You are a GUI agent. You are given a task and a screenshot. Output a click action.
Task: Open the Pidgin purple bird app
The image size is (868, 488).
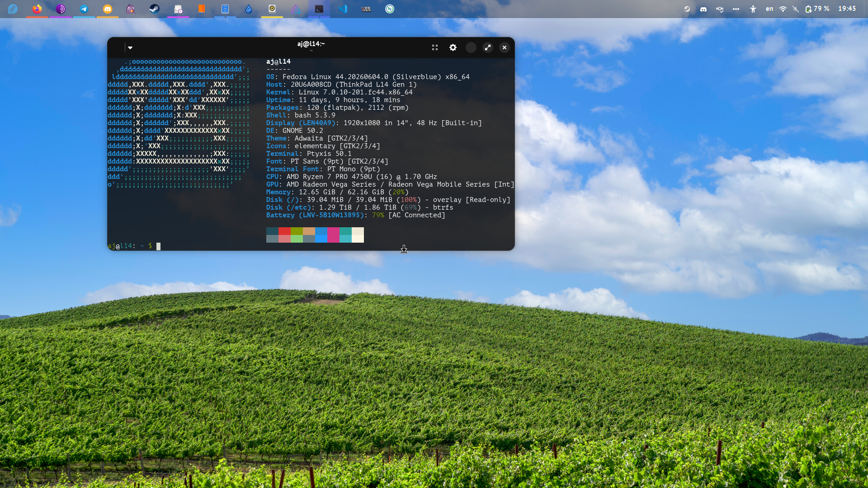131,9
